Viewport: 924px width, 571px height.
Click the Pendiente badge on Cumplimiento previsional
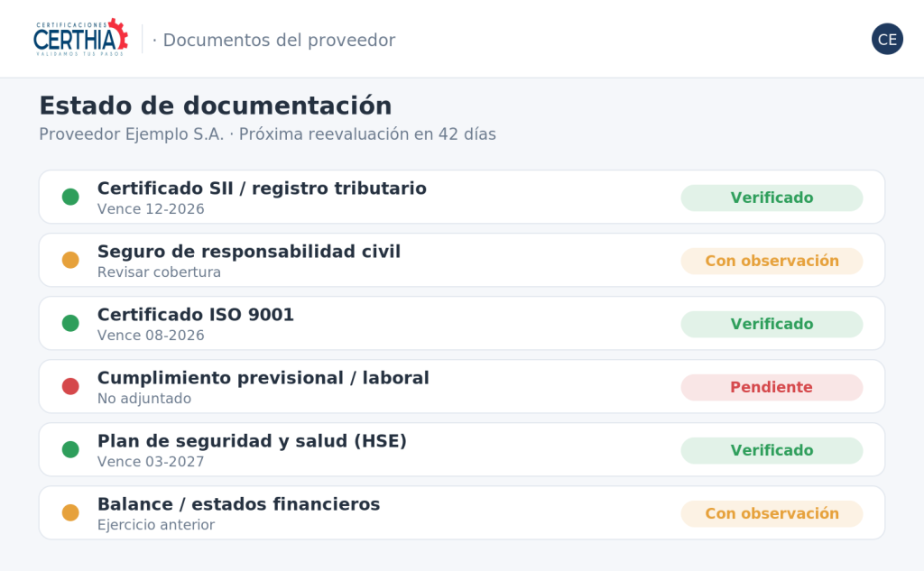(x=772, y=387)
